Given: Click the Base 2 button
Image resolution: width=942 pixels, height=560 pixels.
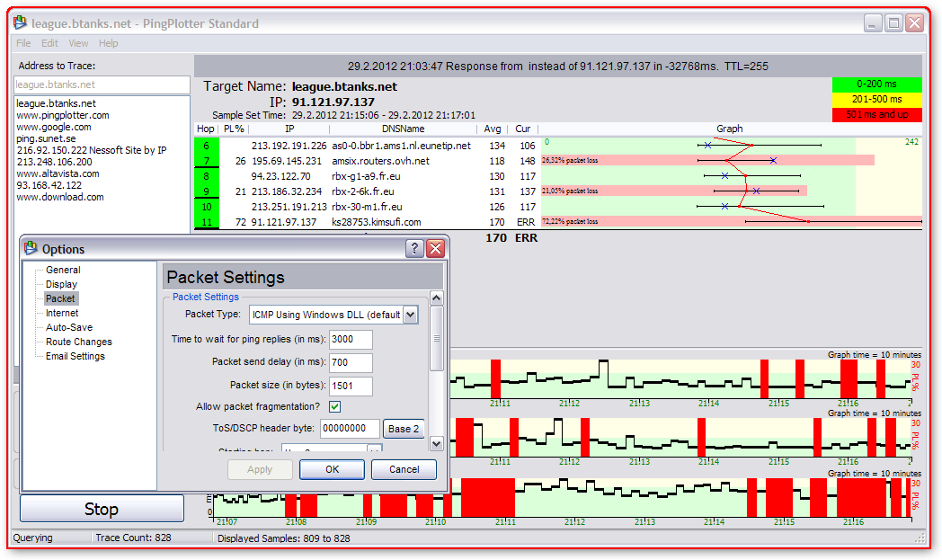Looking at the screenshot, I should point(404,429).
